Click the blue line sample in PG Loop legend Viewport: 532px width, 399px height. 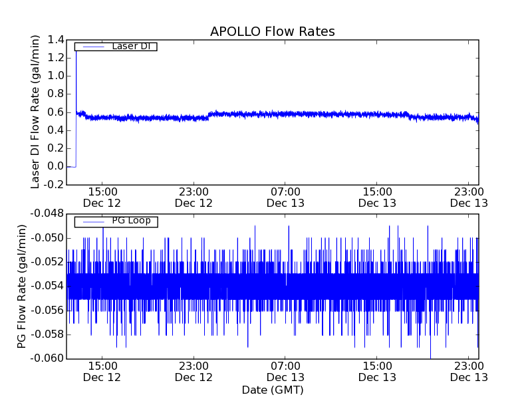point(94,222)
